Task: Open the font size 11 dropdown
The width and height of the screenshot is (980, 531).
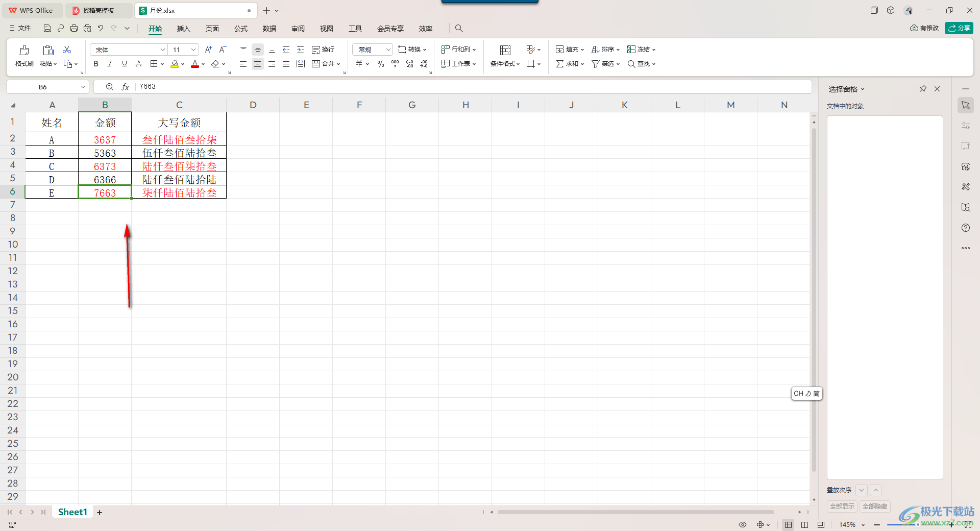Action: click(193, 50)
